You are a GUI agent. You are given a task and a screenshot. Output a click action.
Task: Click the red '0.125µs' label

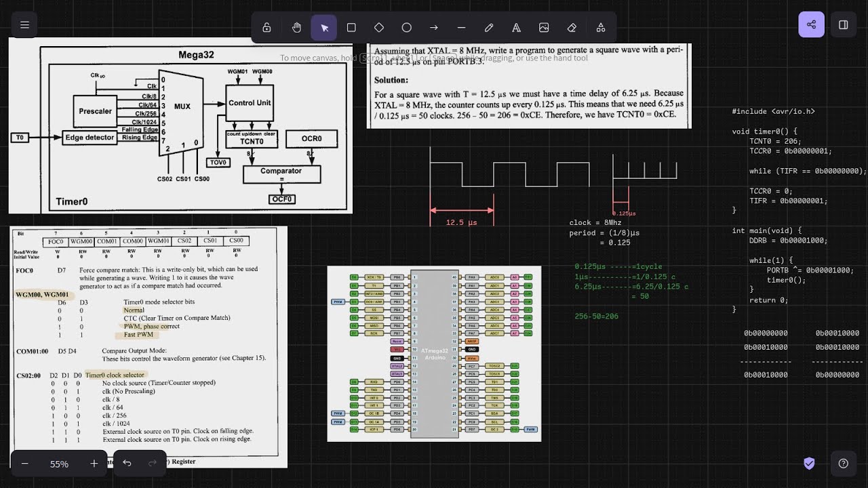tap(624, 213)
